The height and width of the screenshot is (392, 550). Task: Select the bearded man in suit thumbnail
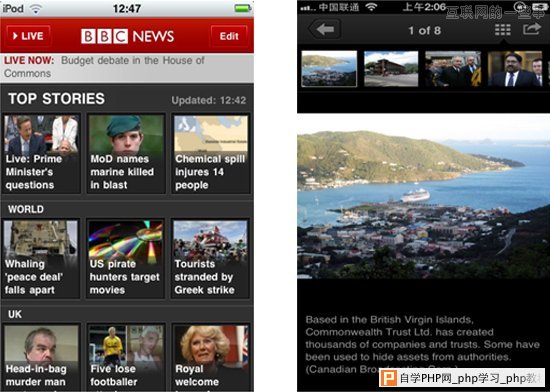tap(515, 69)
